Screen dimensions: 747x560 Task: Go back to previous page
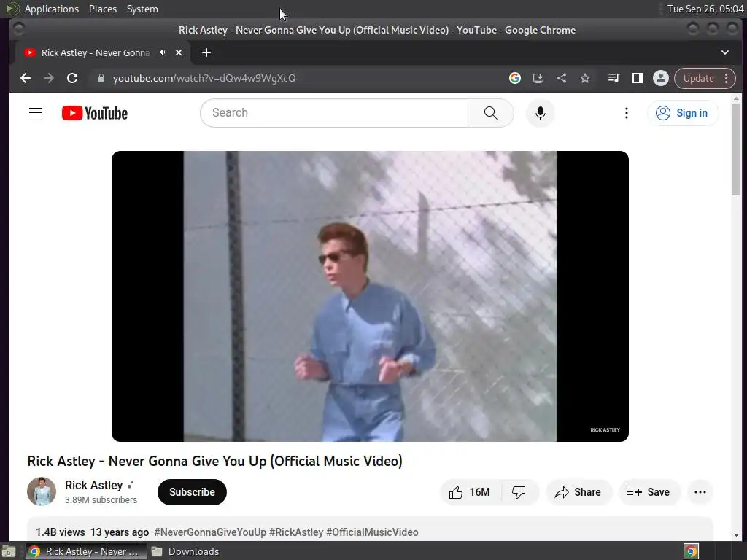click(26, 78)
